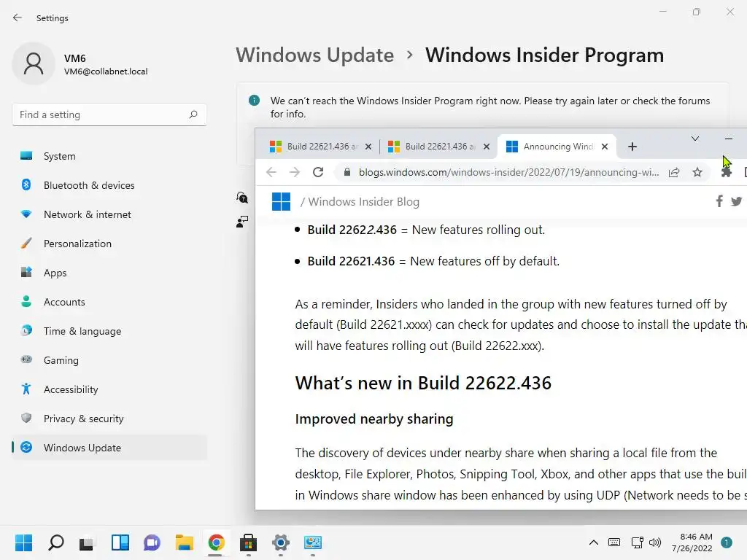The image size is (747, 560).
Task: Open Chrome extensions puzzle icon
Action: pos(726,172)
